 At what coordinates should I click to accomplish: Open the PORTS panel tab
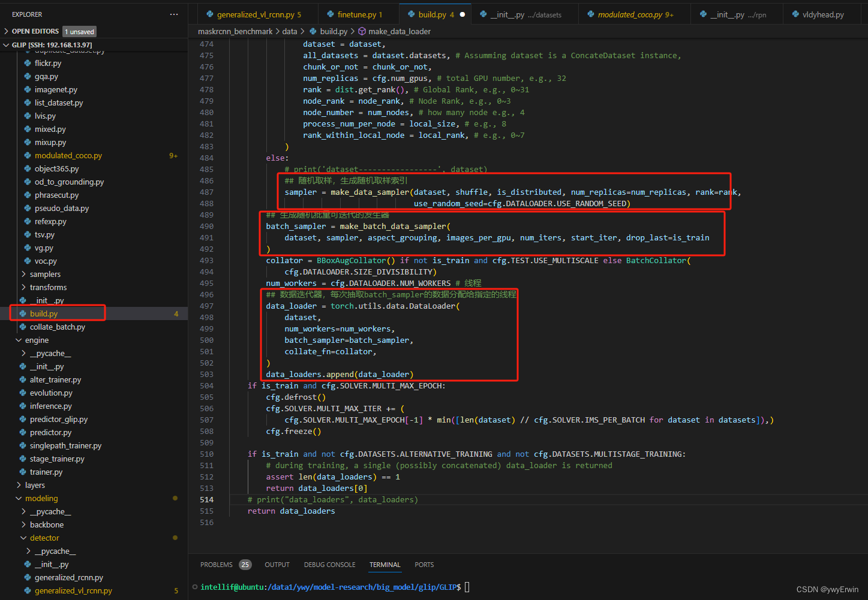[424, 565]
